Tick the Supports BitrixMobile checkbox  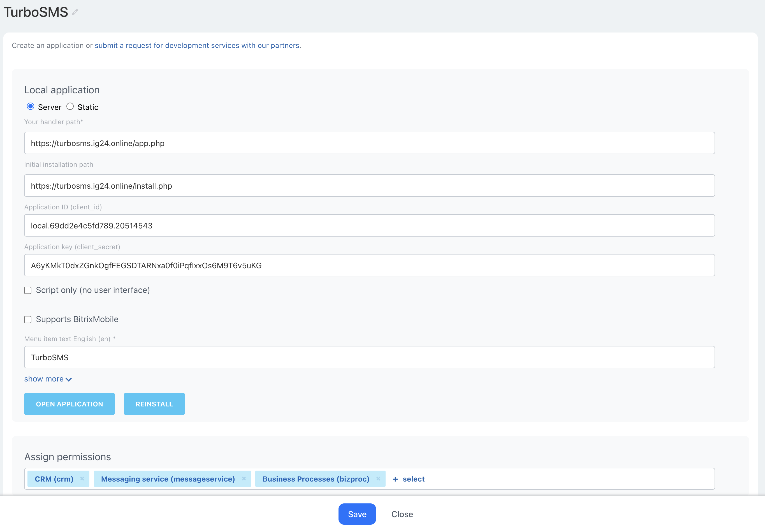[x=28, y=320]
